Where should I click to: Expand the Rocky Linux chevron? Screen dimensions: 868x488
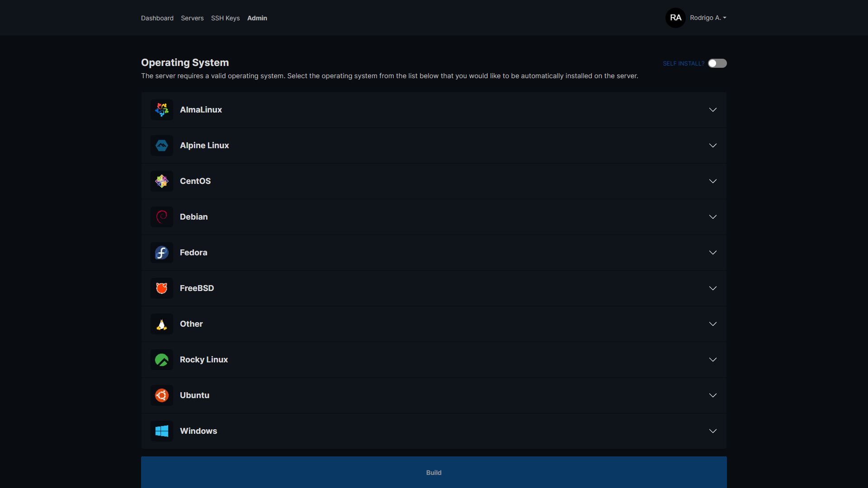713,360
